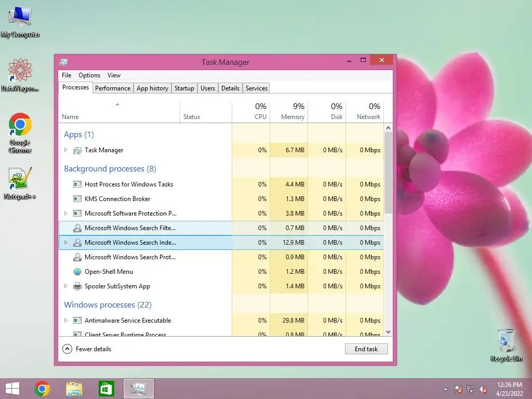532x399 pixels.
Task: Switch to the App history tab
Action: pyautogui.click(x=152, y=88)
